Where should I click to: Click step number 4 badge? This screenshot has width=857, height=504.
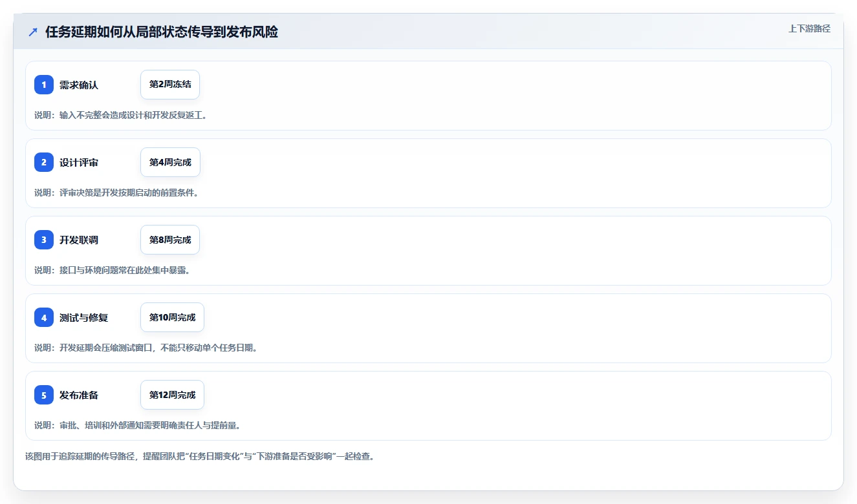tap(44, 317)
